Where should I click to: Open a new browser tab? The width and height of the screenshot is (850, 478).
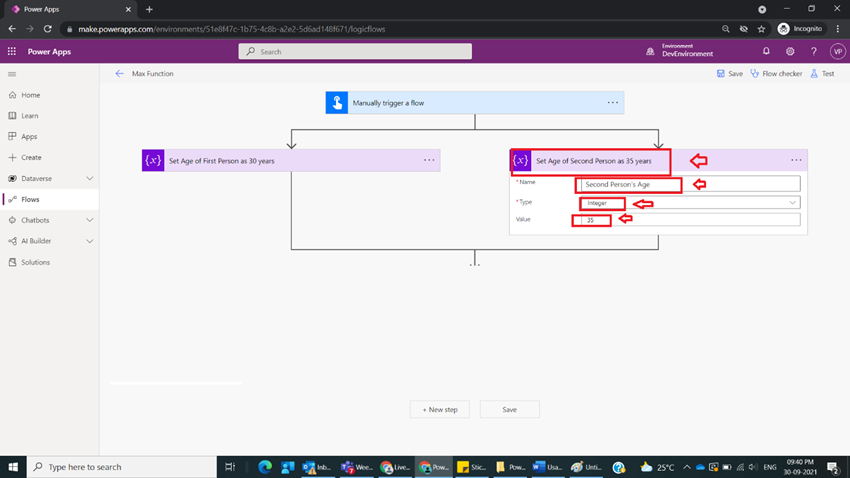tap(149, 9)
